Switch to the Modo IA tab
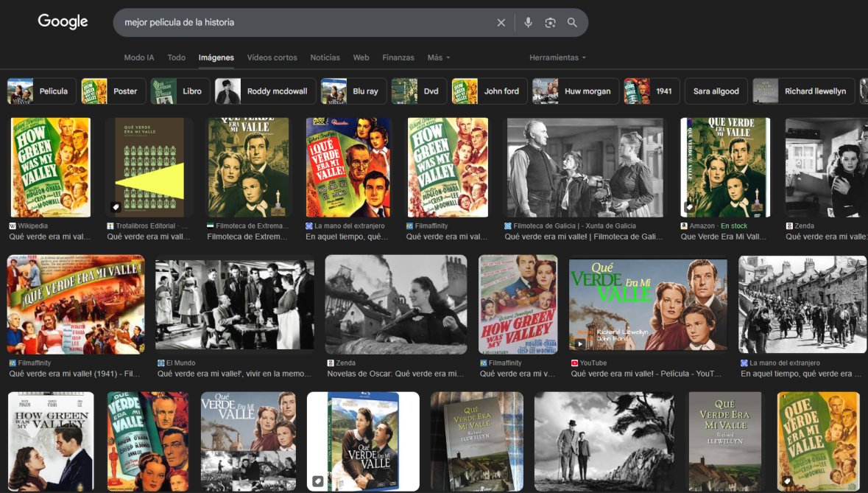Viewport: 868px width, 493px height. pos(139,57)
